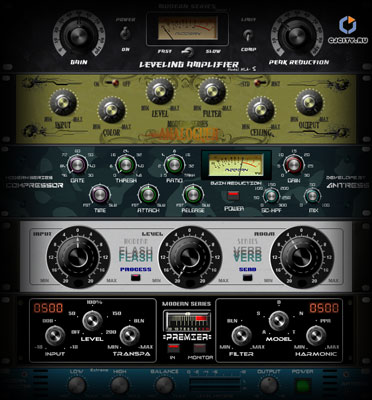Flip the Limit/Comp switch
The height and width of the screenshot is (400, 372).
[x=248, y=35]
